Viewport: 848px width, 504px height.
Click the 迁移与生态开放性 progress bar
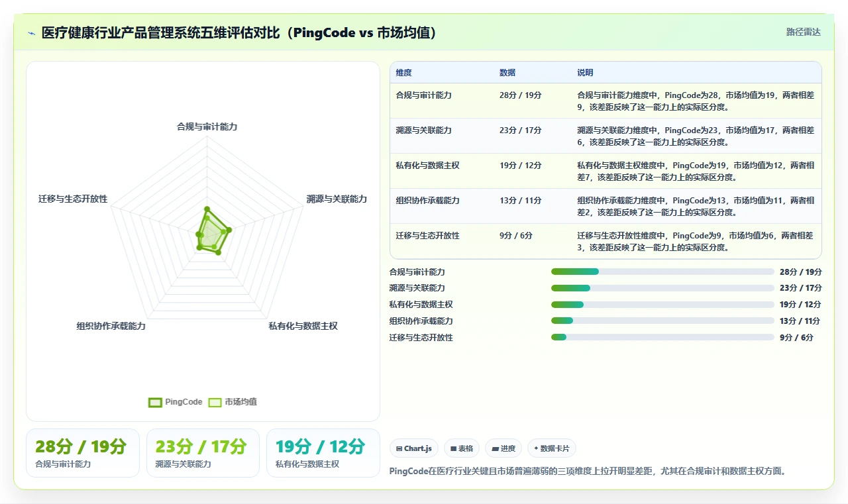click(x=662, y=337)
